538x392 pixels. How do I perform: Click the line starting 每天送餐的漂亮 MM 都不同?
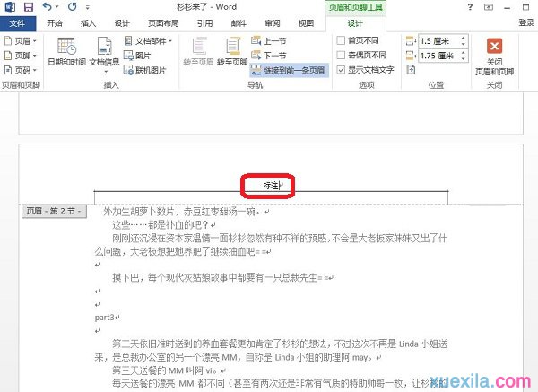coord(280,383)
